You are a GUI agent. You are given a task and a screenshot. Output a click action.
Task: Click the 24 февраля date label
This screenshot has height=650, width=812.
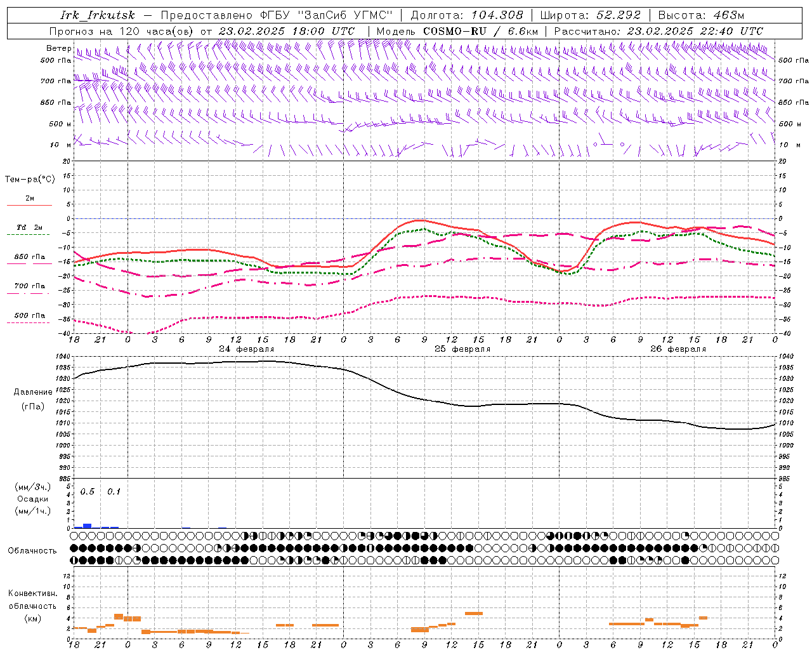(x=247, y=349)
